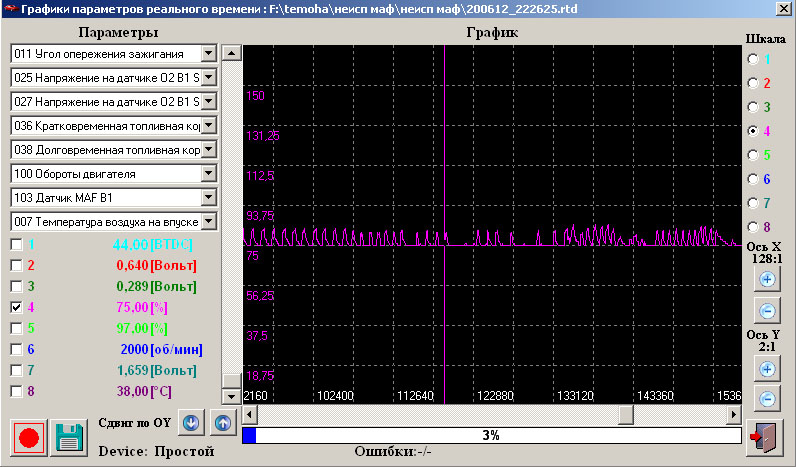Open the 100 engine RPM dropdown

[x=208, y=173]
